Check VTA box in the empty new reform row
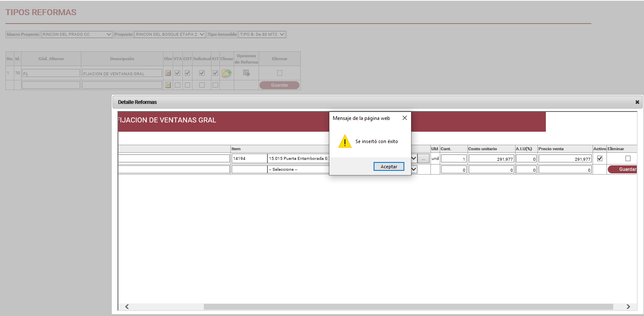This screenshot has height=316, width=644. (177, 85)
